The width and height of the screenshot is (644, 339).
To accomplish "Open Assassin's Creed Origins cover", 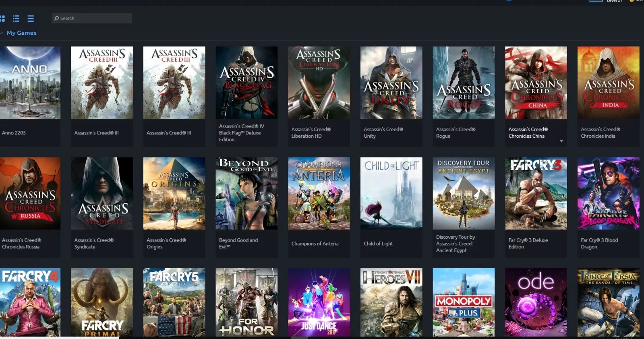I will (x=174, y=193).
